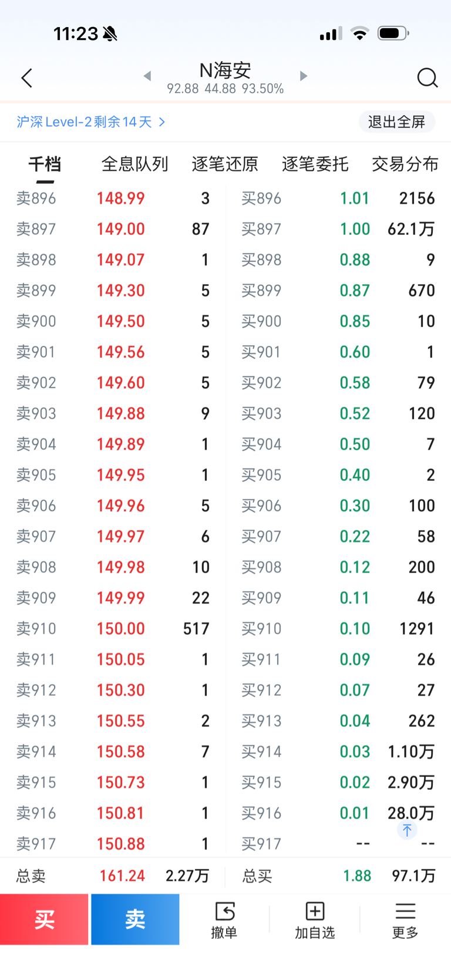This screenshot has height=980, width=451.
Task: Select the 千档 tab
Action: click(45, 164)
